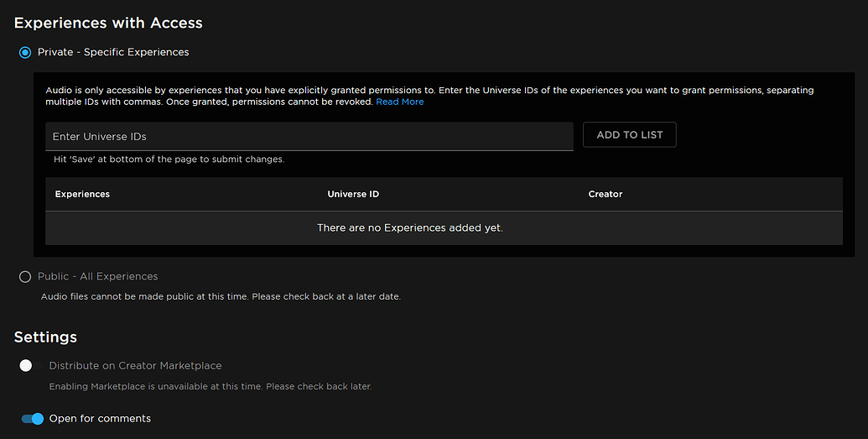This screenshot has width=868, height=439.
Task: Click 'Audio files cannot be made public' note
Action: click(221, 296)
